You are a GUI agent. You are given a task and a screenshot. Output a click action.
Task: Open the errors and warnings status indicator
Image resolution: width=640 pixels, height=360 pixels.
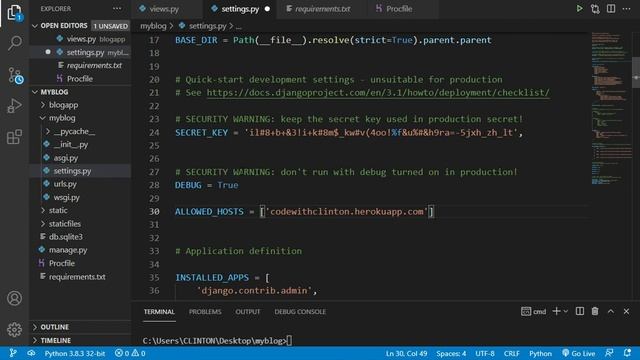coord(130,353)
